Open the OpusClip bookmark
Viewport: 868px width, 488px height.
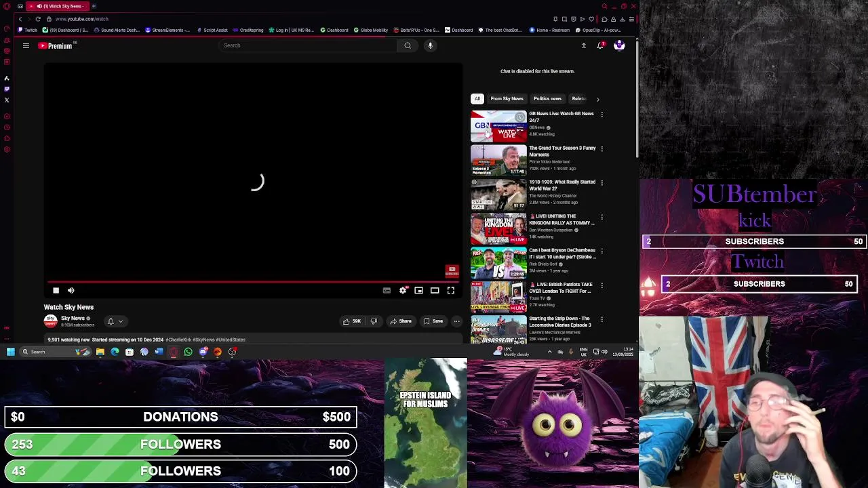pyautogui.click(x=599, y=30)
